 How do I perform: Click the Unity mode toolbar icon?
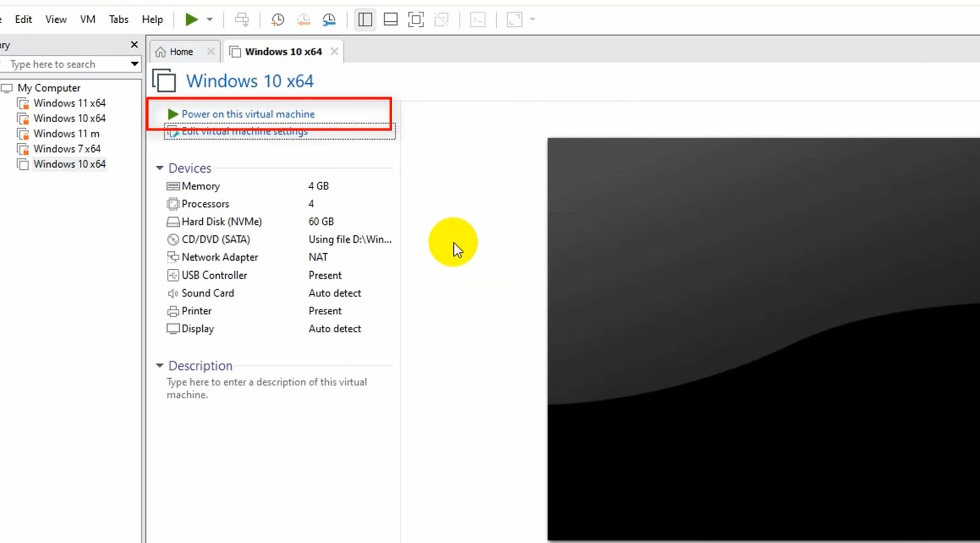pyautogui.click(x=441, y=20)
